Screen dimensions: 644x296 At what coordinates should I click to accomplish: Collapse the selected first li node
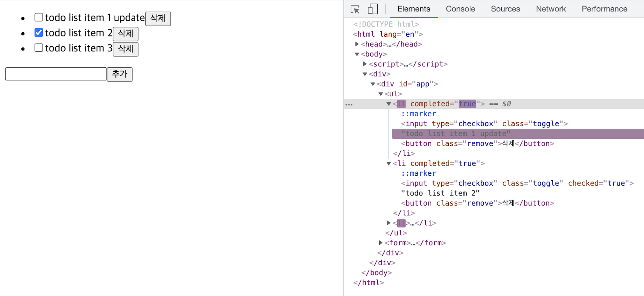pyautogui.click(x=389, y=104)
